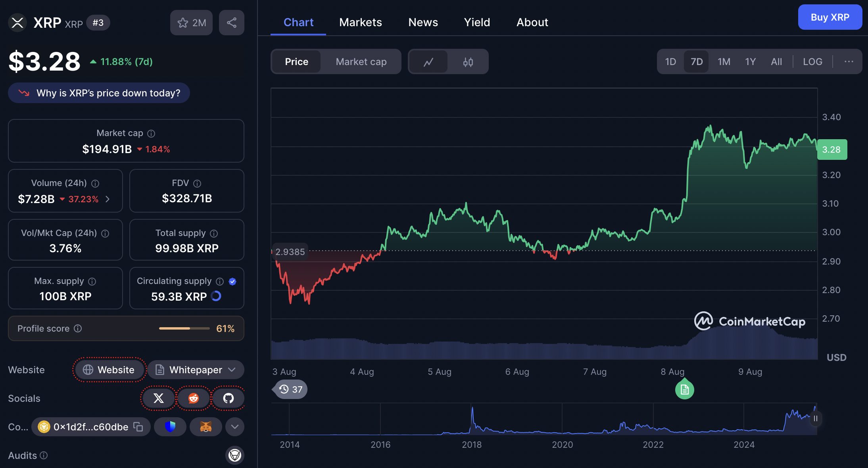
Task: Select the Price chart toggle
Action: [296, 61]
